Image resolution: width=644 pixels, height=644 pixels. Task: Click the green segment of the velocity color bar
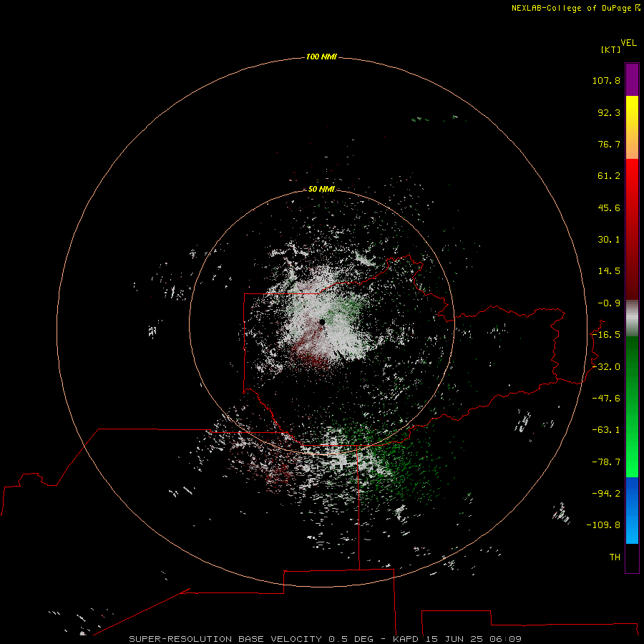pyautogui.click(x=632, y=406)
